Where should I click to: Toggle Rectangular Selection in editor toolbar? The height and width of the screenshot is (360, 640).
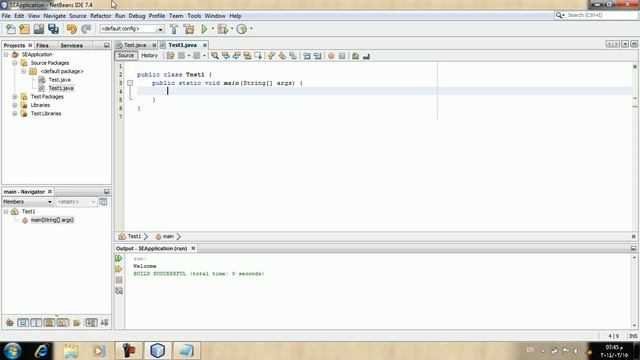(258, 56)
